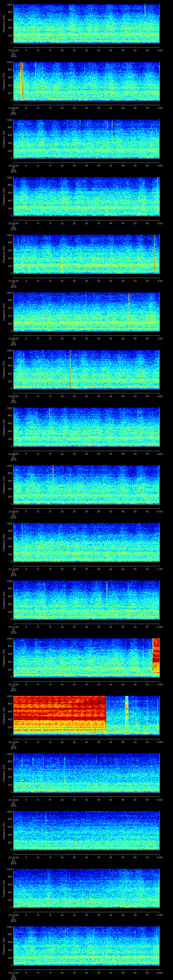Viewport: 173px width, 980px height.
Task: Select the spectrogram panel beginning at 23:15:00
Action: pyautogui.click(x=86, y=831)
